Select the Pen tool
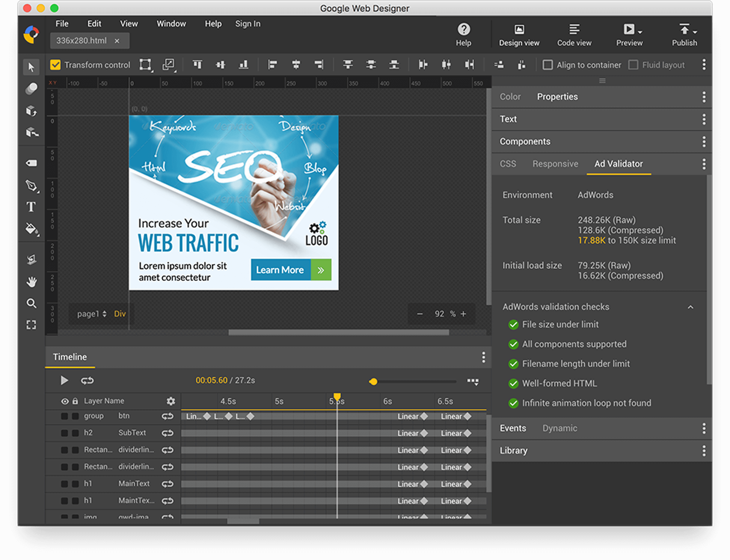This screenshot has width=730, height=560. pyautogui.click(x=32, y=185)
